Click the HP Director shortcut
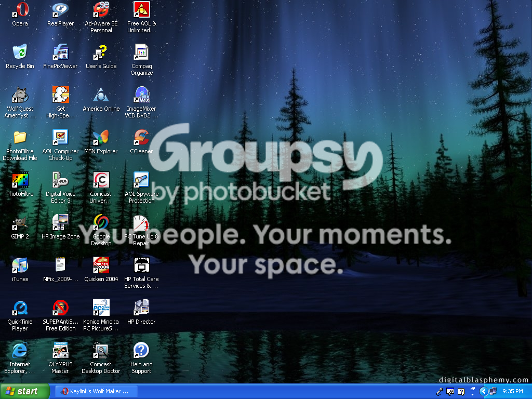 pos(141,308)
